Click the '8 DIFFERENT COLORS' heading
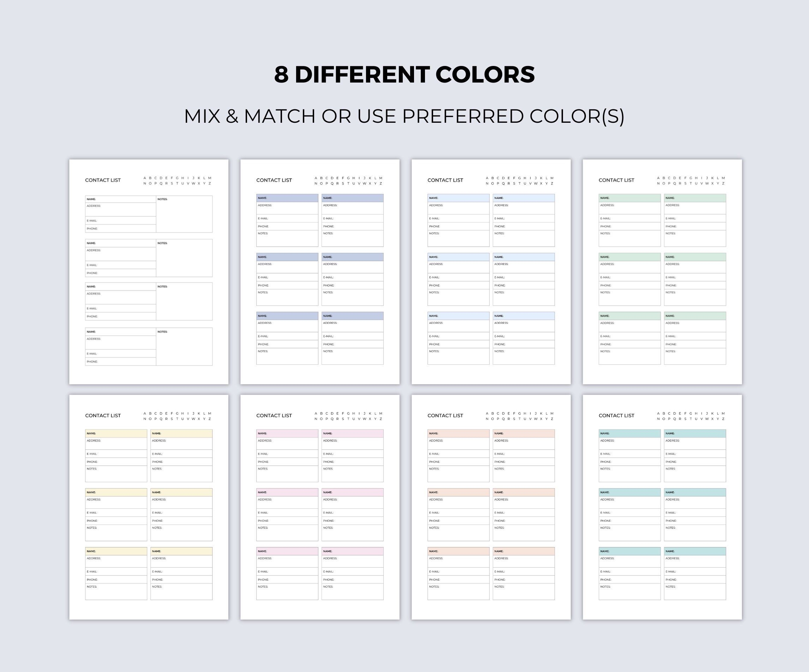Screen dimensions: 809x672 coord(404,74)
